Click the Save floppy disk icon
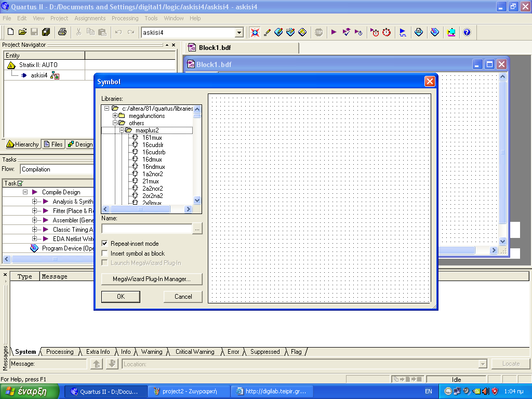The image size is (532, 399). (34, 32)
